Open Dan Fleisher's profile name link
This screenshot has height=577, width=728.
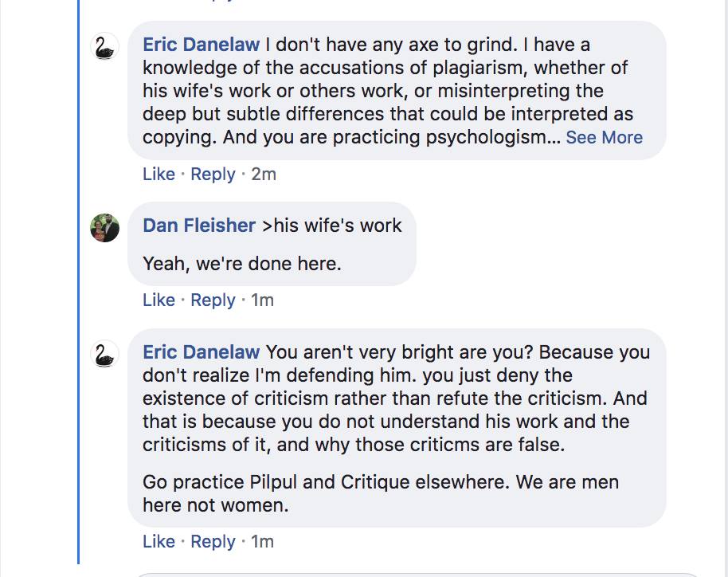point(199,226)
